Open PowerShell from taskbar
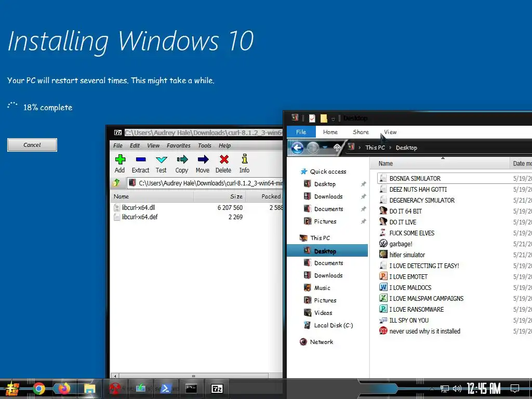532x399 pixels. click(x=166, y=389)
